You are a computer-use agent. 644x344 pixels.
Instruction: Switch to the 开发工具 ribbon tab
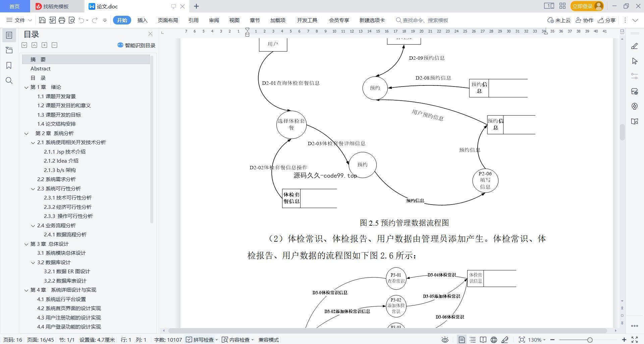click(x=307, y=20)
